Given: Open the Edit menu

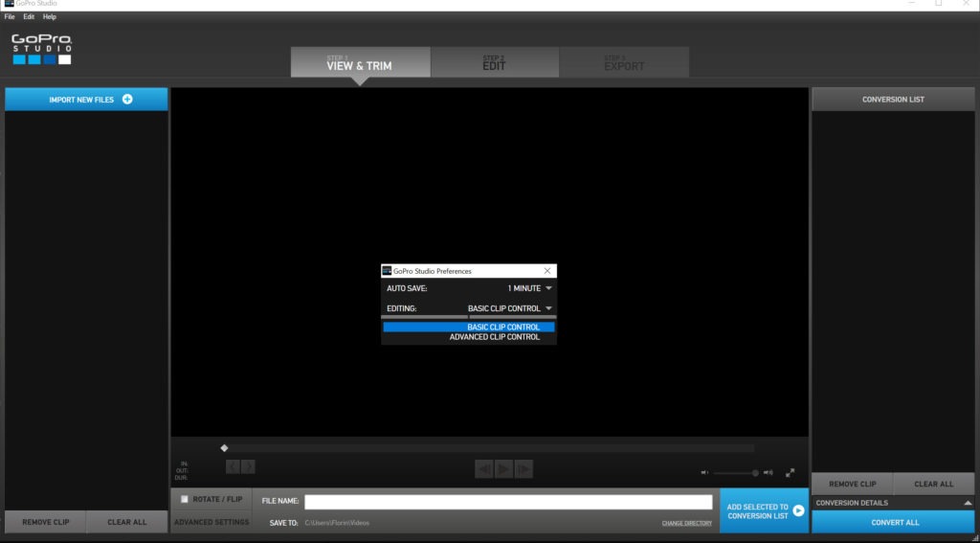Looking at the screenshot, I should (x=29, y=17).
